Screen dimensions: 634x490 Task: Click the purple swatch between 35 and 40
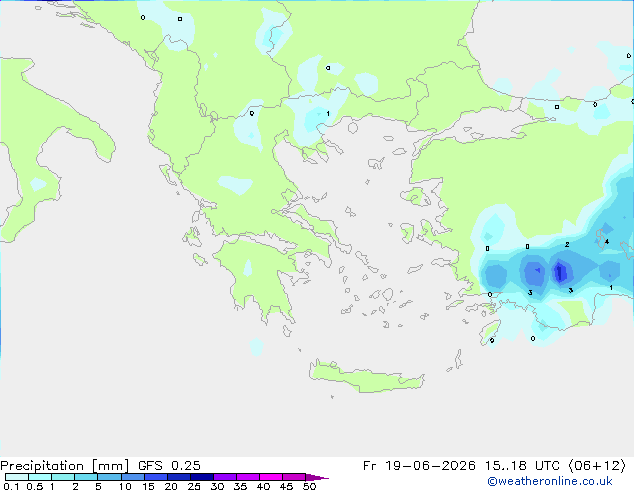(x=248, y=477)
